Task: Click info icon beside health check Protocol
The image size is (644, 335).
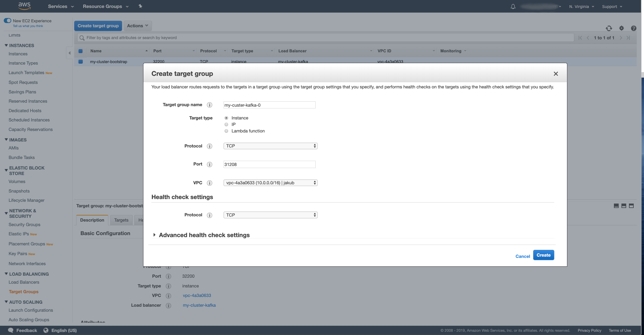Action: [x=210, y=215]
